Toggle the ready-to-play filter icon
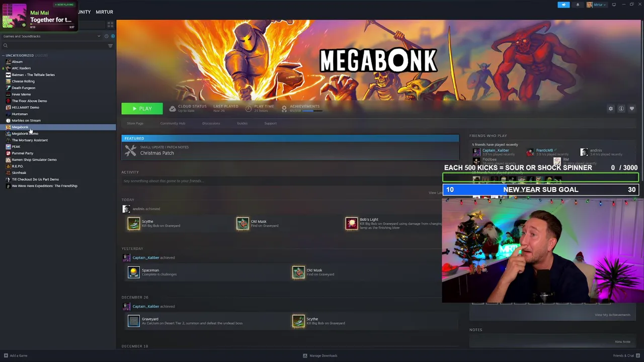The width and height of the screenshot is (644, 362). 113,36
